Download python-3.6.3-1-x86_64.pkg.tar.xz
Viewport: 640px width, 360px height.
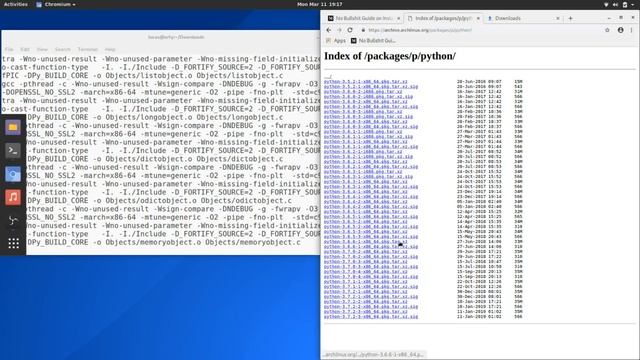click(366, 182)
